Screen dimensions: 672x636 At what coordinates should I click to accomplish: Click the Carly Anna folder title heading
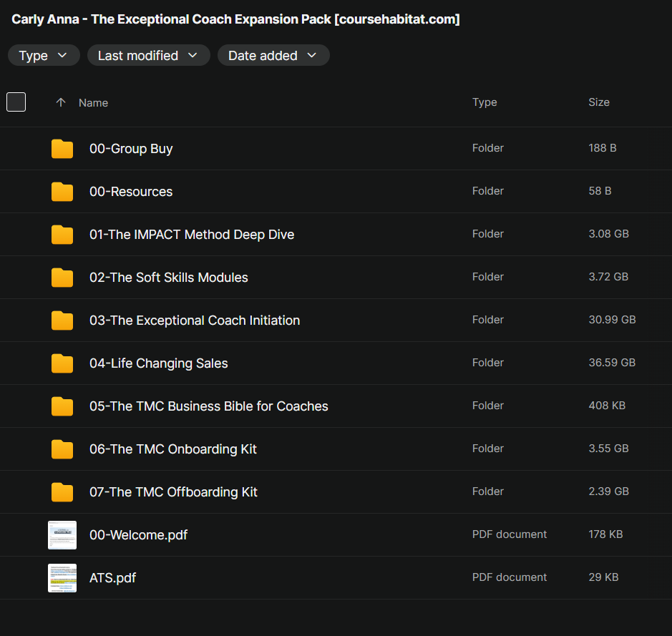pyautogui.click(x=235, y=19)
